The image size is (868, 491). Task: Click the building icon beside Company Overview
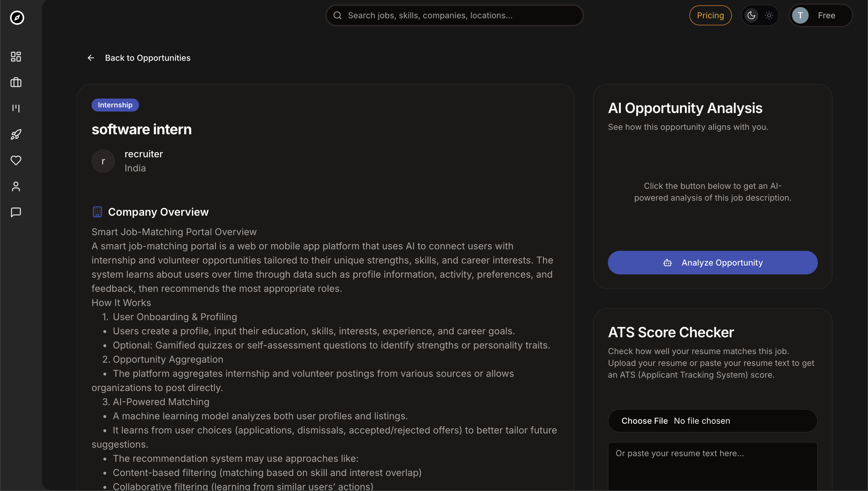click(97, 212)
